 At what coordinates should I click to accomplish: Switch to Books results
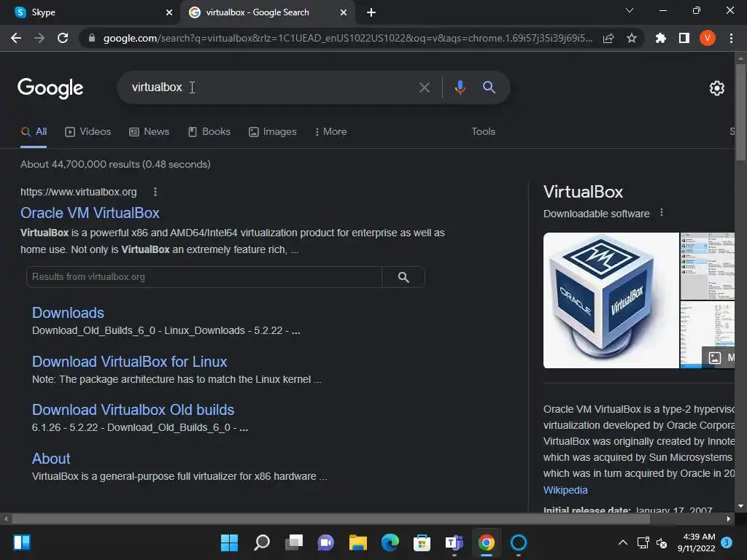tap(209, 132)
